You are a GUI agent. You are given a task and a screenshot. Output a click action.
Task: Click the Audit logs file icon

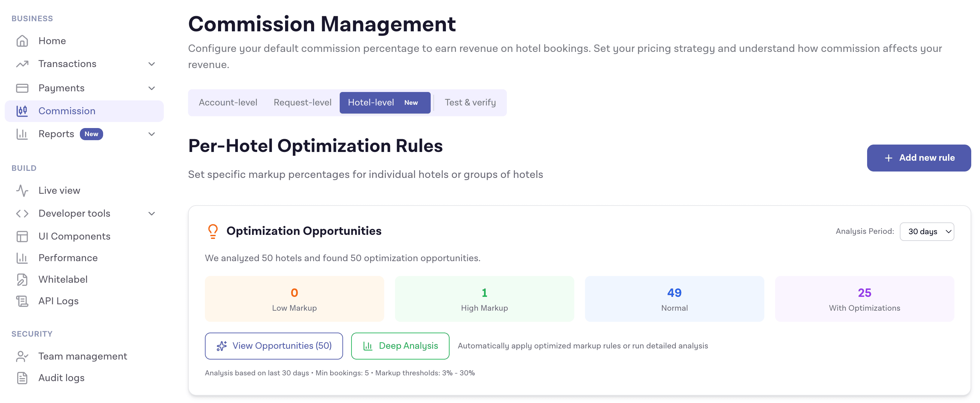[x=22, y=378]
